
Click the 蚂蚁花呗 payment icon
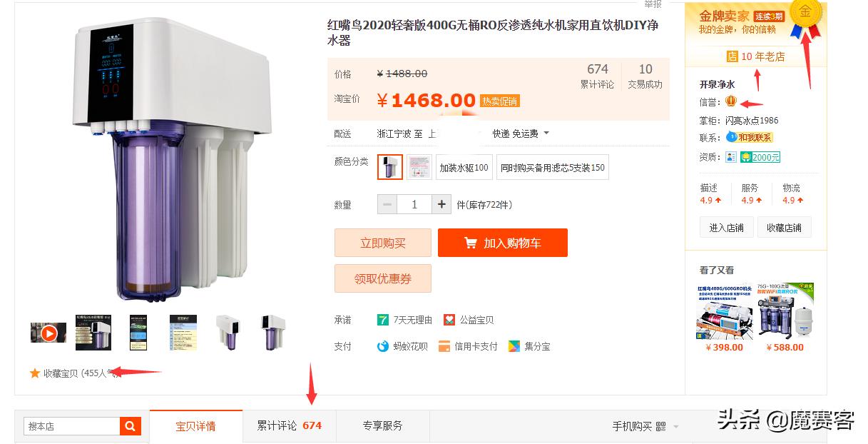pyautogui.click(x=383, y=346)
